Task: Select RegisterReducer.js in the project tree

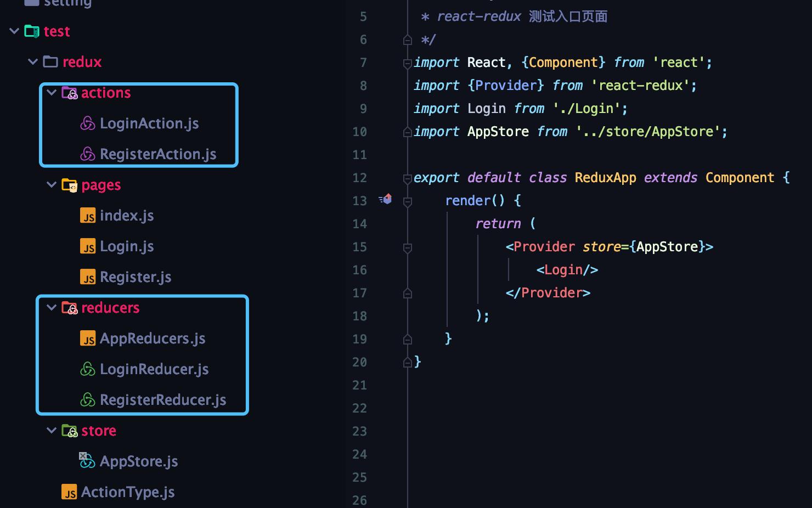Action: [162, 400]
